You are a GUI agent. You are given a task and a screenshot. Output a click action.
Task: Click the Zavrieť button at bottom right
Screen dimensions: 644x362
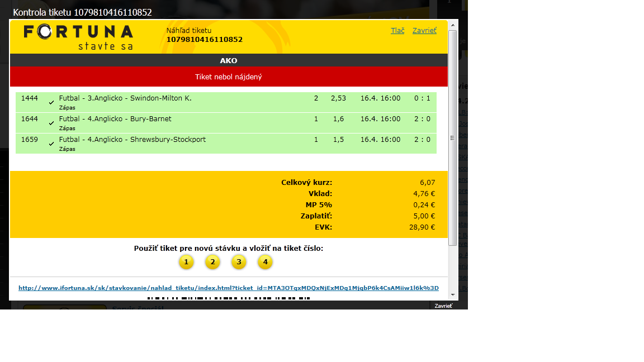click(x=443, y=306)
